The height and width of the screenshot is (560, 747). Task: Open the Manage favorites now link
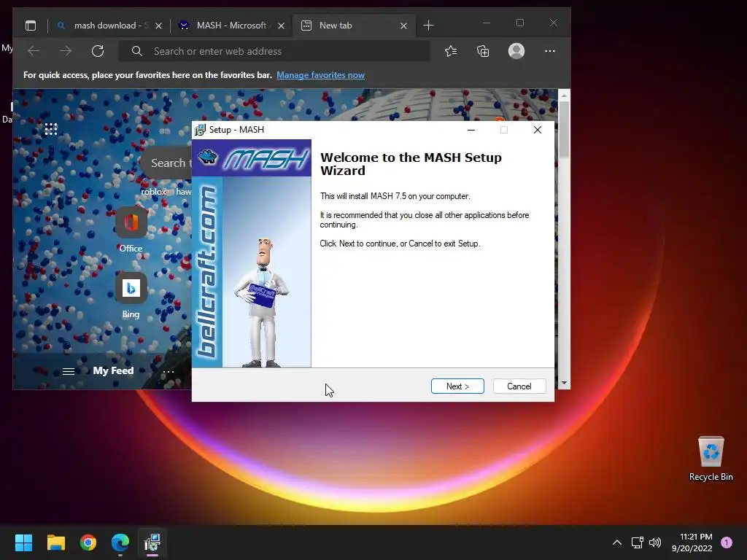point(320,75)
